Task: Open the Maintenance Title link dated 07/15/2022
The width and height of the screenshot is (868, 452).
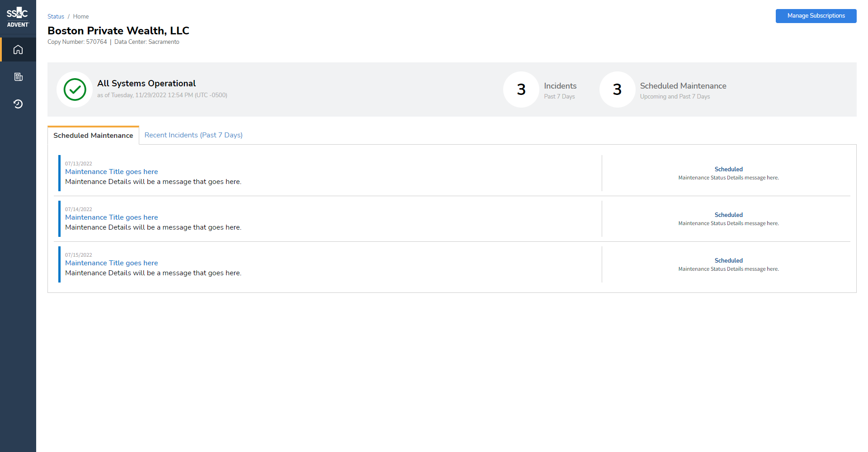Action: tap(112, 263)
